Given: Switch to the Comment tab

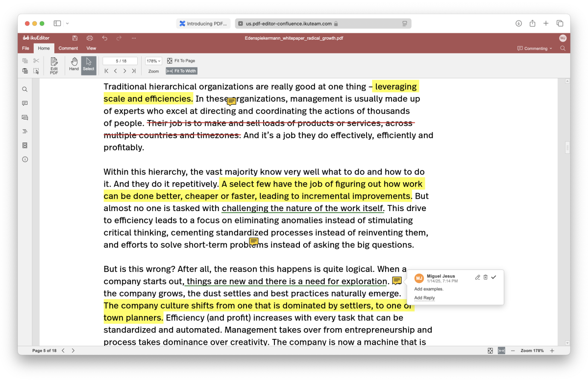Looking at the screenshot, I should tap(68, 48).
